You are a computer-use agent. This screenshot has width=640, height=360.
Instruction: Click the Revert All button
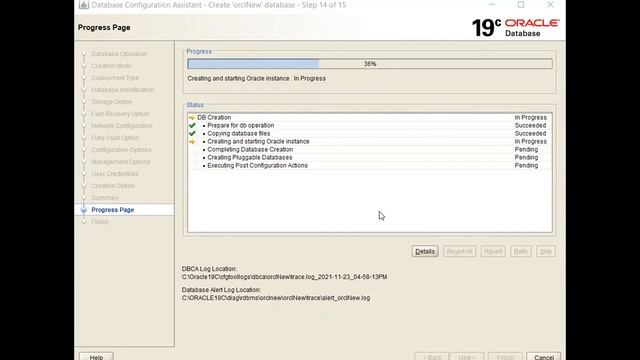coord(460,251)
